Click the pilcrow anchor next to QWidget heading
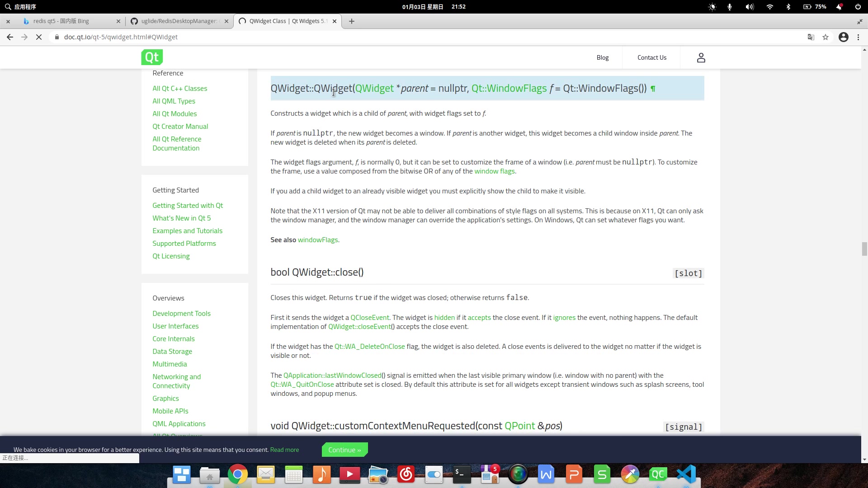The height and width of the screenshot is (488, 868). coord(653,89)
